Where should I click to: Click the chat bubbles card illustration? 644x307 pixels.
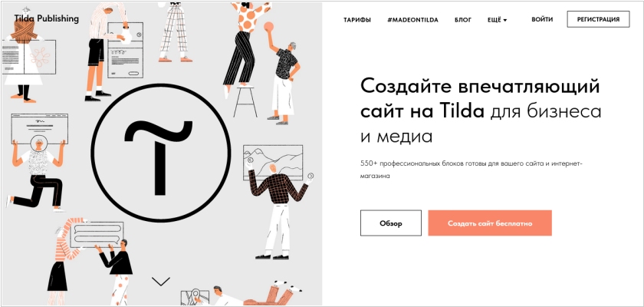97,235
